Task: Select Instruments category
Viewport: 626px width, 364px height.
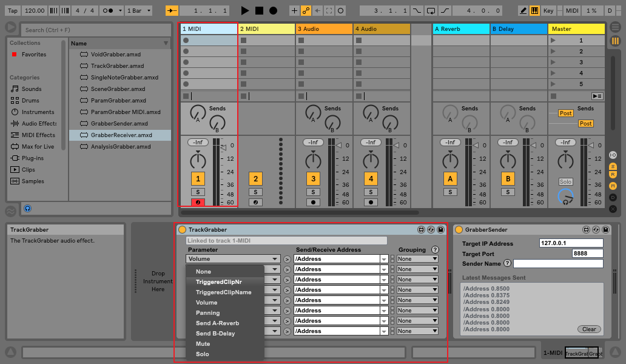Action: click(38, 112)
